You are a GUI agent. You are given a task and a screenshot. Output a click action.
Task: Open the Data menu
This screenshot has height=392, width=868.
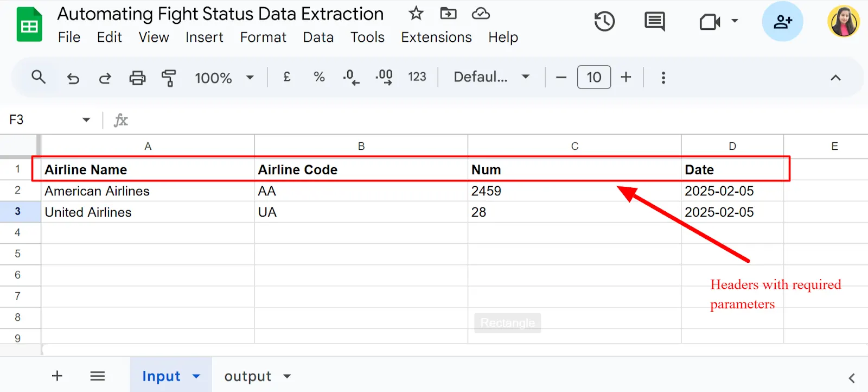pyautogui.click(x=318, y=37)
